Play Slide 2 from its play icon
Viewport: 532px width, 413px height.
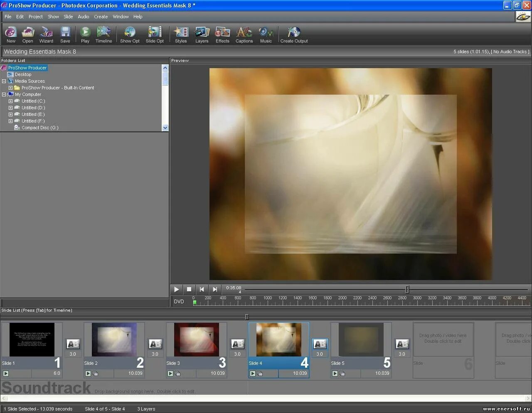click(x=88, y=374)
